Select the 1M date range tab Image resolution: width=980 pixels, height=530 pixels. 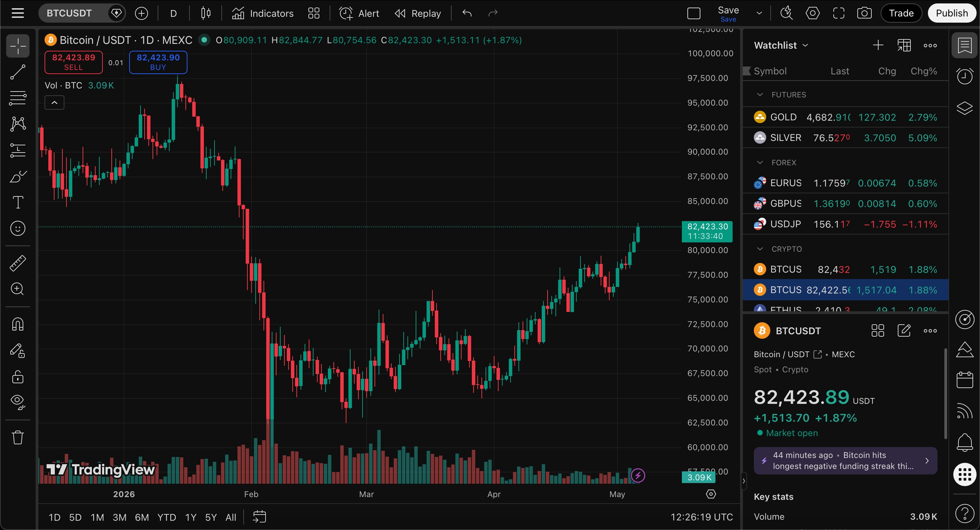pyautogui.click(x=97, y=517)
